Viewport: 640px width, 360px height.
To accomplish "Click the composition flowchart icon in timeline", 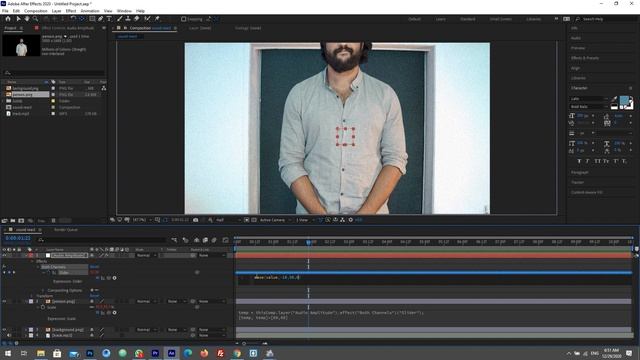I will pyautogui.click(x=175, y=240).
